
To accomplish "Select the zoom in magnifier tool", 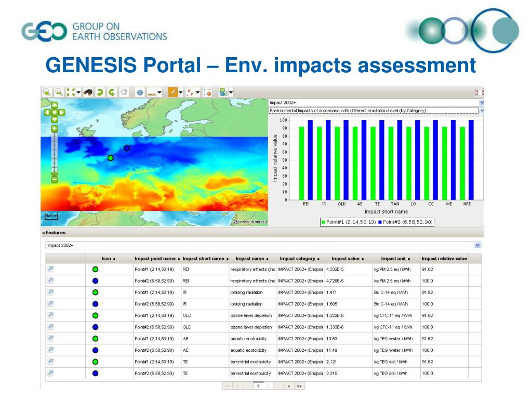I will (46, 92).
